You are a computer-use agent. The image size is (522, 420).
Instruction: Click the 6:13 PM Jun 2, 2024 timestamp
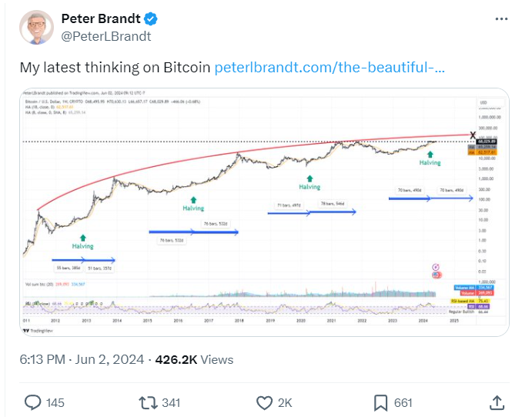coord(82,359)
